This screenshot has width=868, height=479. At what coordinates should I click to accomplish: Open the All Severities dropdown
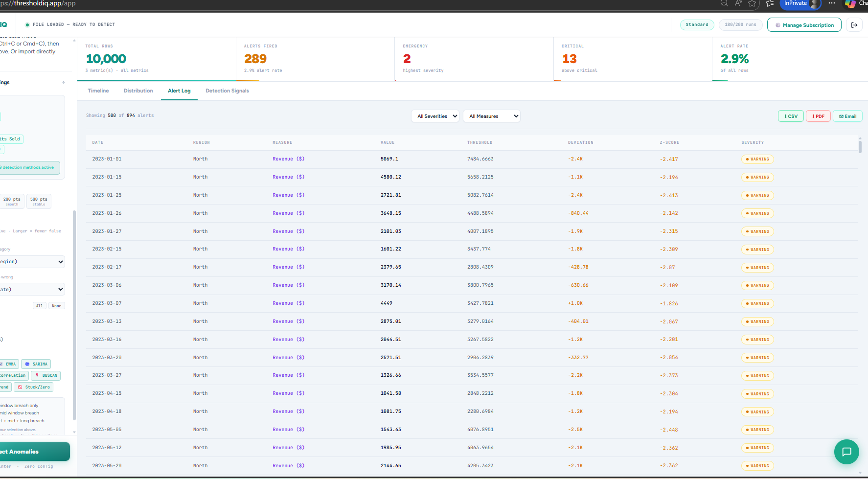435,116
